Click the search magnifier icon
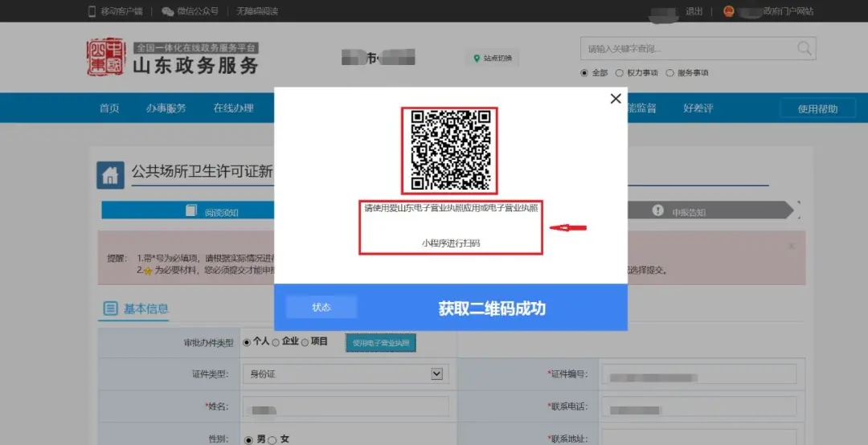This screenshot has width=868, height=445. click(805, 48)
